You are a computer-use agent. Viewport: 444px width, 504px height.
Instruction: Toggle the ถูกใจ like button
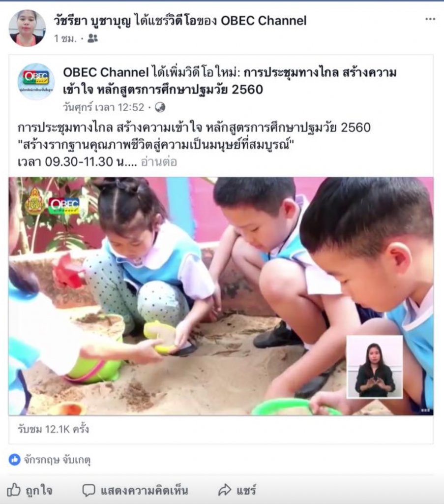pos(30,490)
